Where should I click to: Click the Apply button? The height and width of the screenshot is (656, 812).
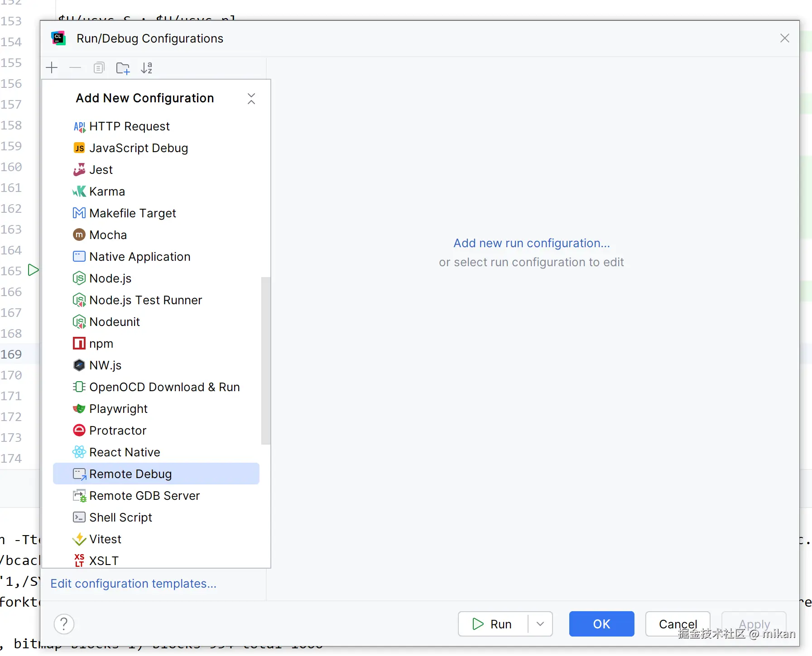[754, 624]
